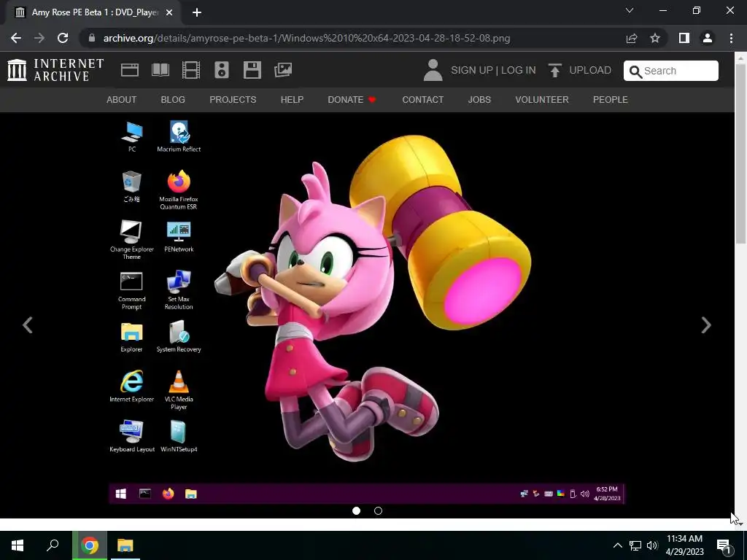Screen dimensions: 747x560
Task: Open the notification center icon
Action: coord(724,546)
